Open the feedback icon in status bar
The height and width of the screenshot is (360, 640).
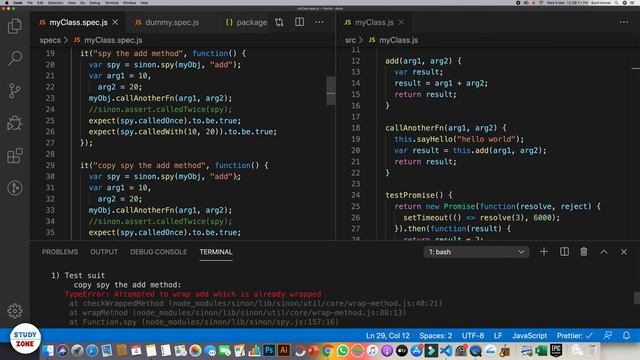pyautogui.click(x=608, y=335)
